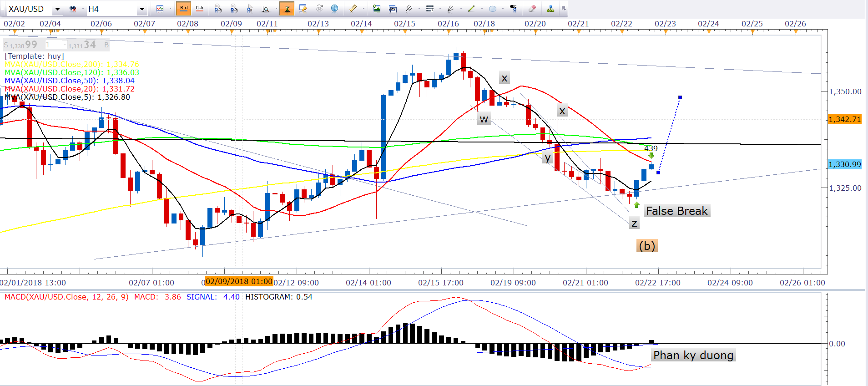Click the toolbar overflow options button
This screenshot has width=868, height=386.
click(x=564, y=9)
